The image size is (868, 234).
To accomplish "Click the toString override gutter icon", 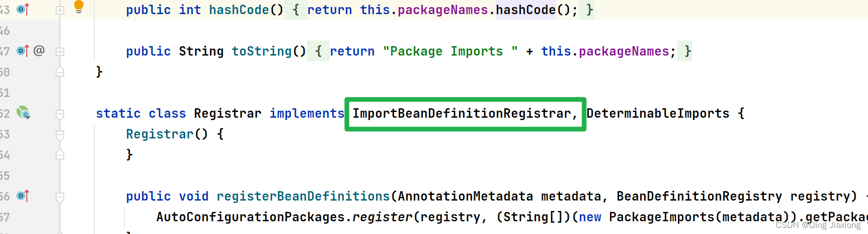I will click(23, 51).
